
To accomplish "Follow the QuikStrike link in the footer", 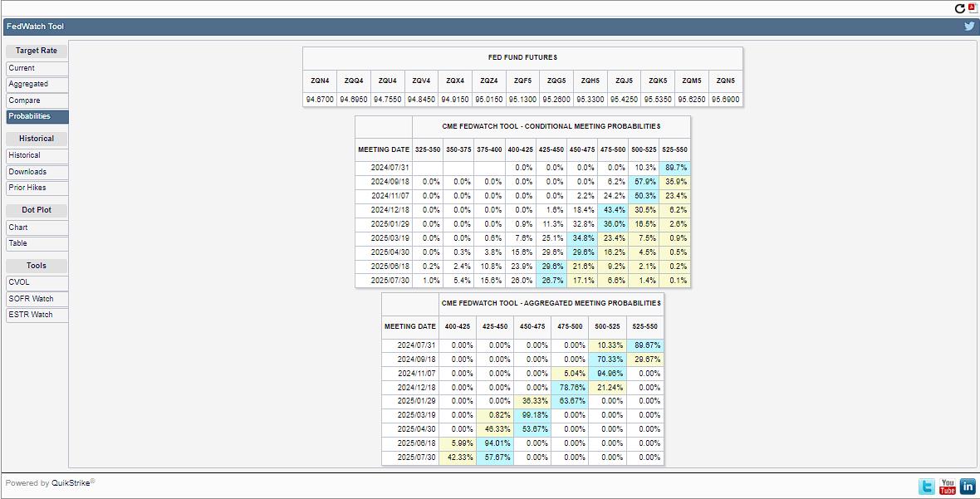I will (x=71, y=482).
